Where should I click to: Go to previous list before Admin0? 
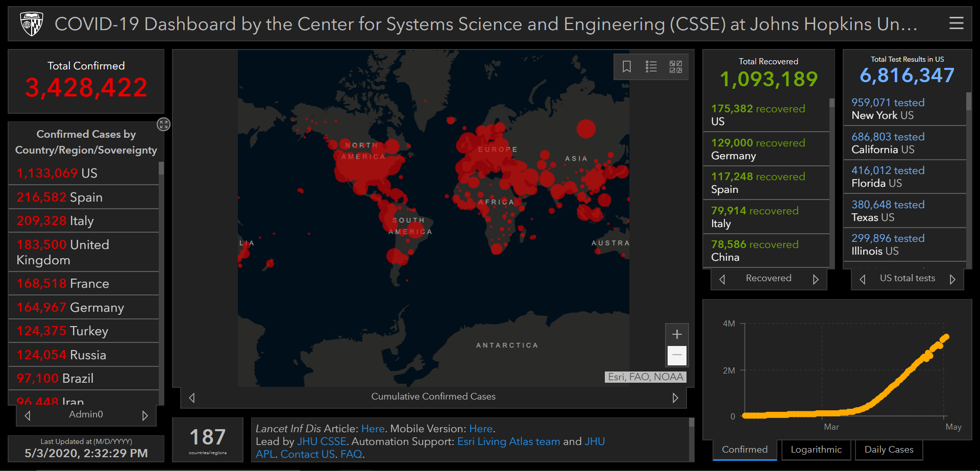[x=28, y=415]
